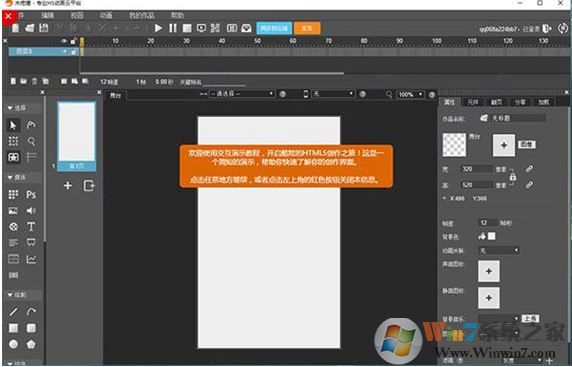This screenshot has width=572, height=367.
Task: Open the second menu bar item
Action: pyautogui.click(x=47, y=15)
